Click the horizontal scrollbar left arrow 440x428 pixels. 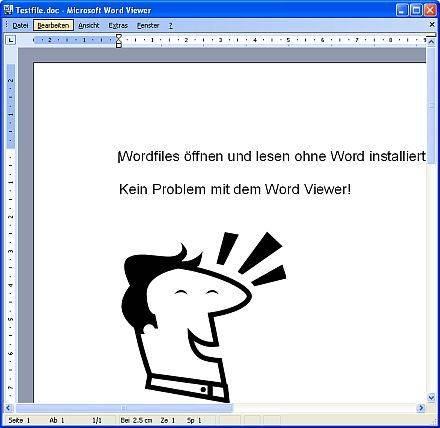click(9, 408)
